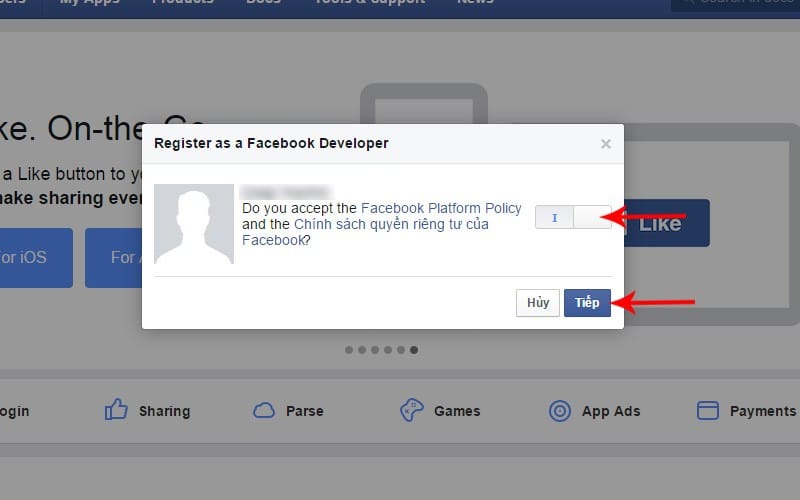
Task: Click the Payments card icon
Action: 708,410
